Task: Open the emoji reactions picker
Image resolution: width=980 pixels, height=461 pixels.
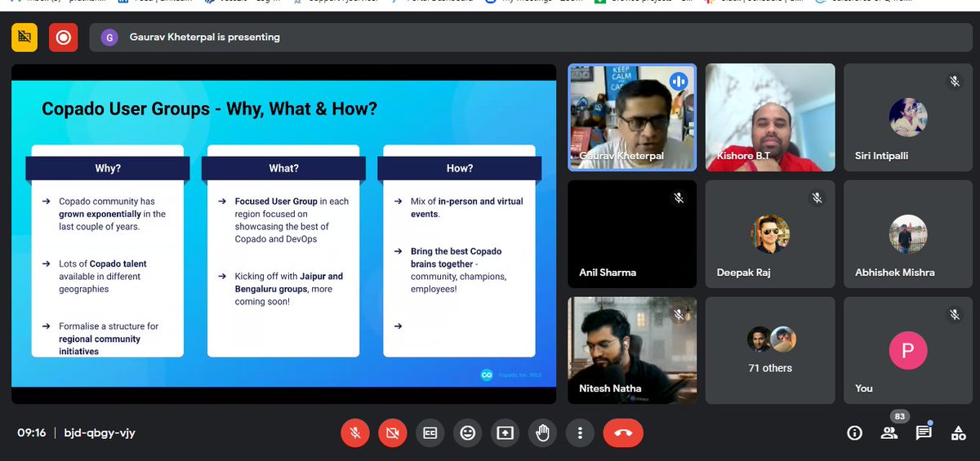Action: pos(468,433)
